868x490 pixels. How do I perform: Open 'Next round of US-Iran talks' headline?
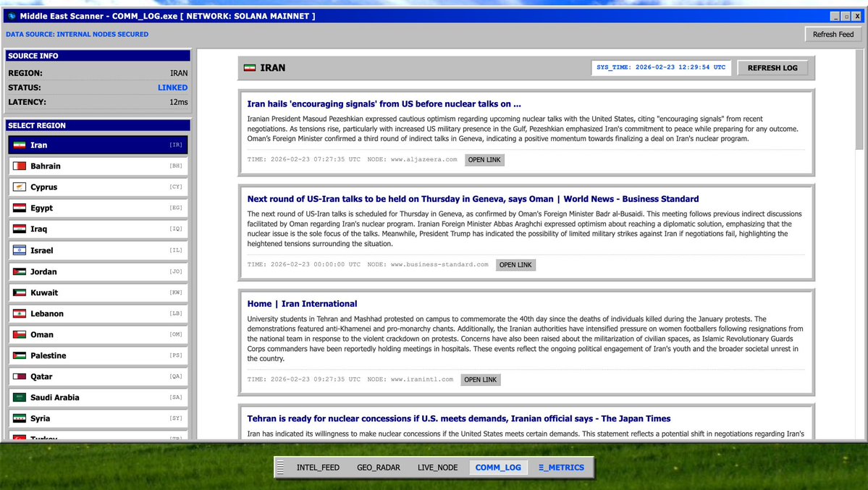click(x=473, y=199)
